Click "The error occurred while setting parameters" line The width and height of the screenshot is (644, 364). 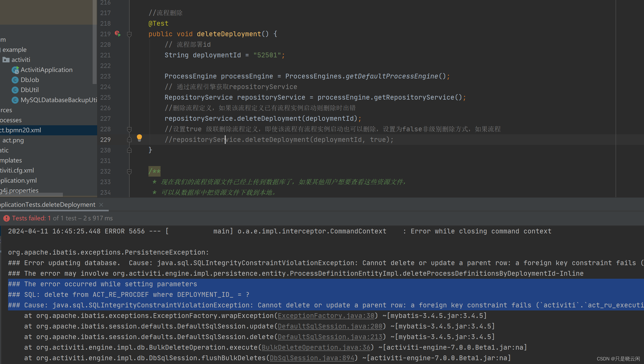tap(102, 284)
